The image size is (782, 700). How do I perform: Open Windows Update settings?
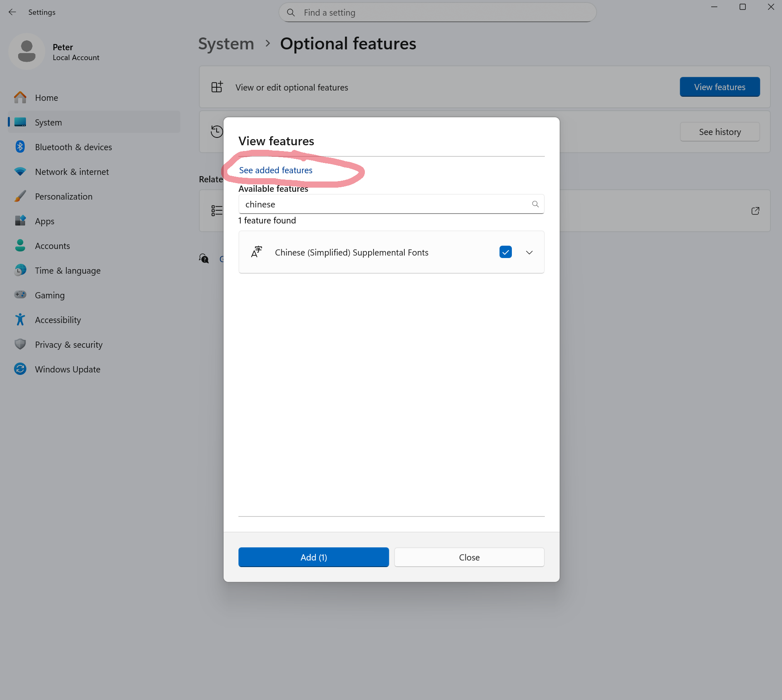[94, 369]
